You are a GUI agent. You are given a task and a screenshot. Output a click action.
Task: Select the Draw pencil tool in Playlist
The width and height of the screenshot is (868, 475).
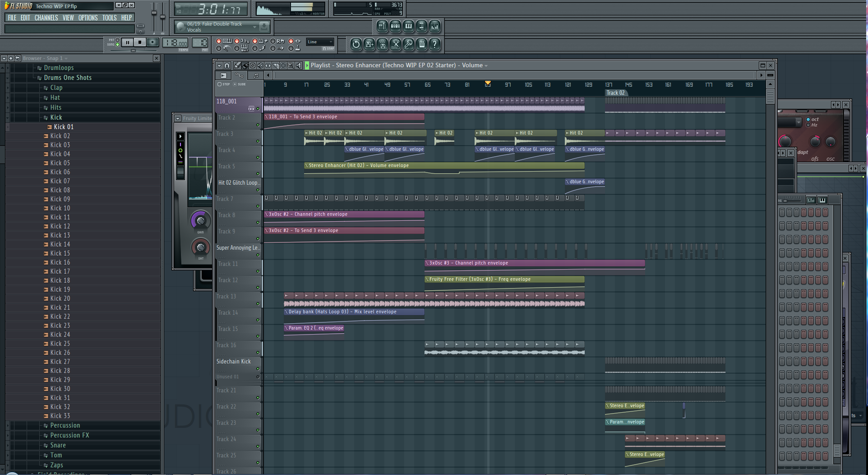(237, 65)
